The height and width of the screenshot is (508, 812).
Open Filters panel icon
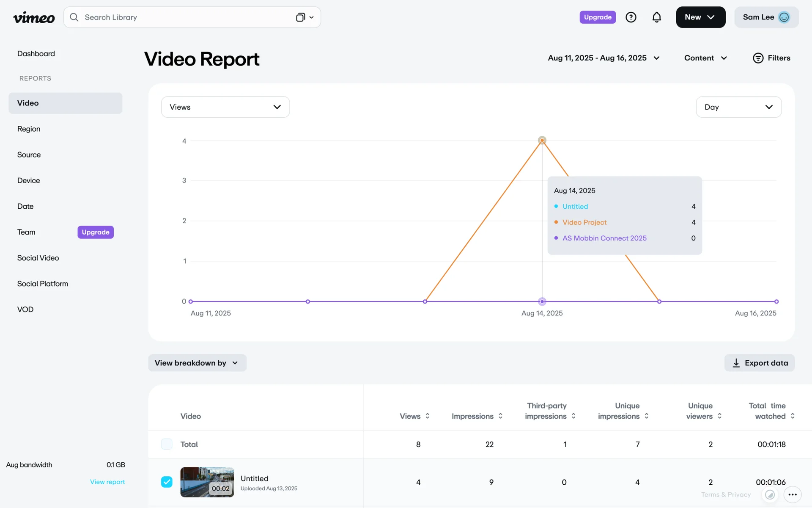[x=758, y=58]
